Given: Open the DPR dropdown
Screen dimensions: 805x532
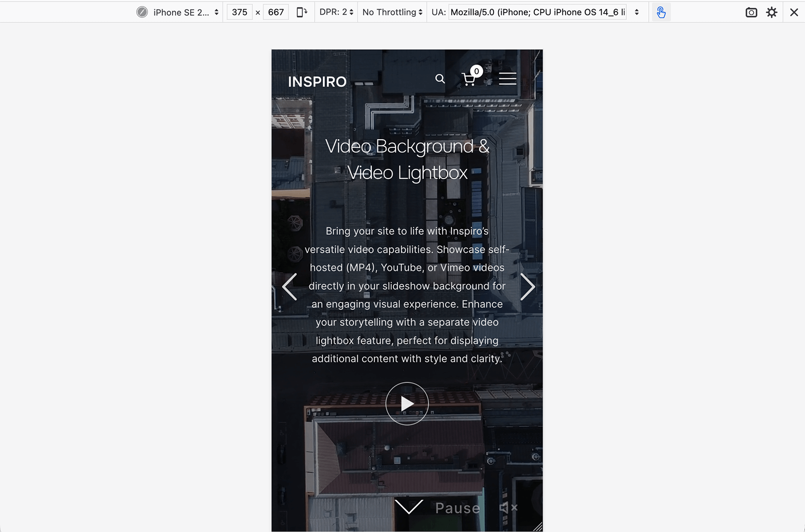Looking at the screenshot, I should tap(336, 12).
